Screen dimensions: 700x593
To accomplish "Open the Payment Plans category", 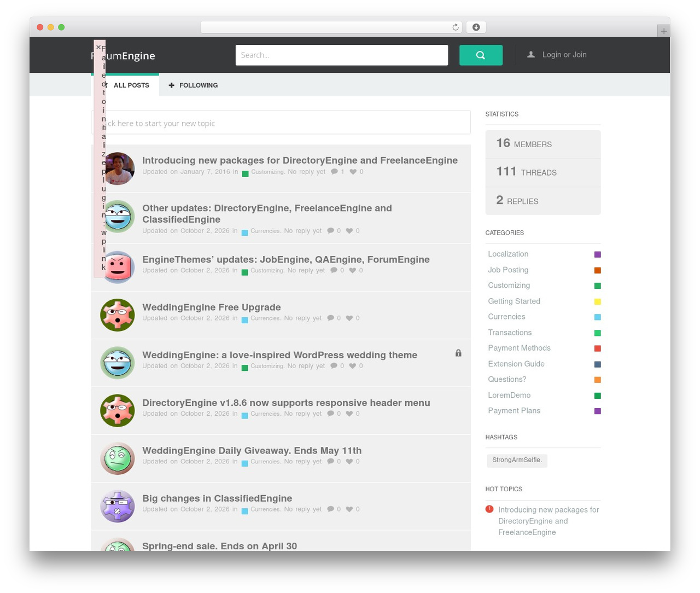I will click(x=514, y=411).
